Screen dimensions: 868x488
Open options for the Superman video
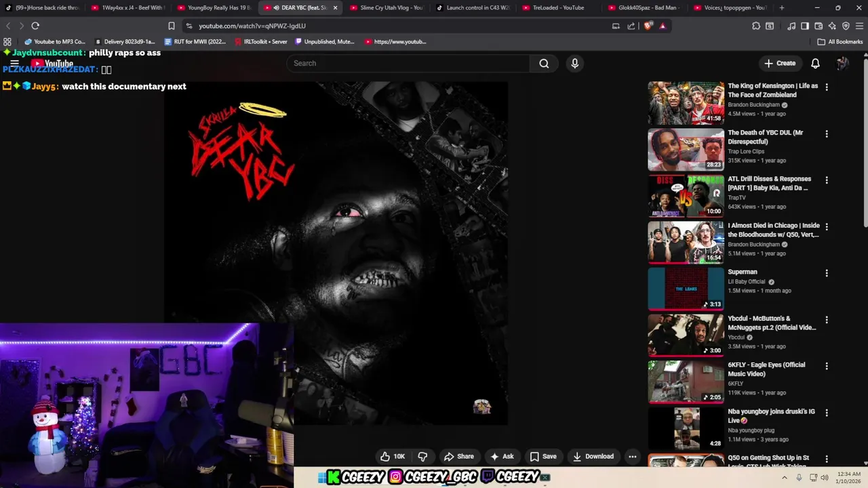point(827,273)
